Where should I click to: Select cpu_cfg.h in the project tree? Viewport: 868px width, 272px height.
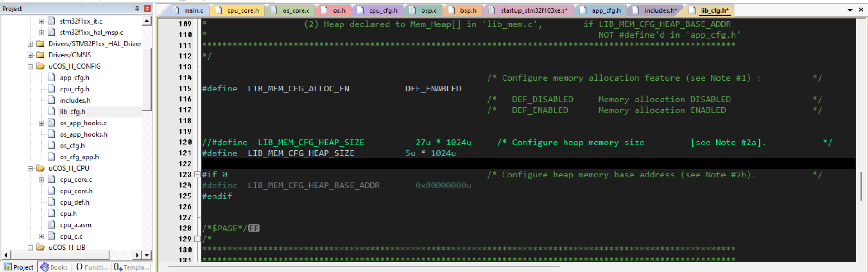pyautogui.click(x=74, y=89)
